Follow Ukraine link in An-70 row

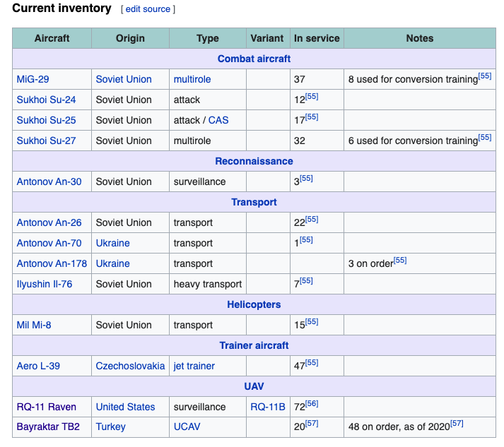coord(113,244)
